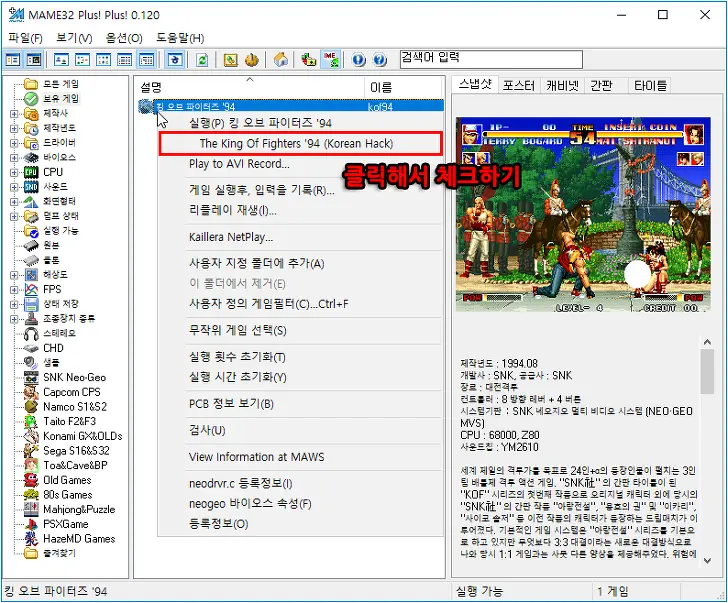Check The King Of Fighters '94 (Korean Hack)
728x603 pixels.
[300, 143]
